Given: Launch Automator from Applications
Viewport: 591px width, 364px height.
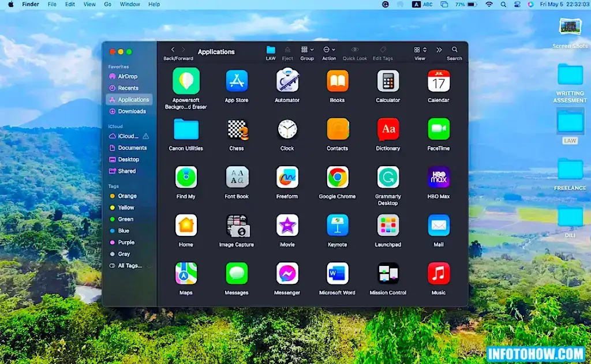Looking at the screenshot, I should click(x=287, y=80).
